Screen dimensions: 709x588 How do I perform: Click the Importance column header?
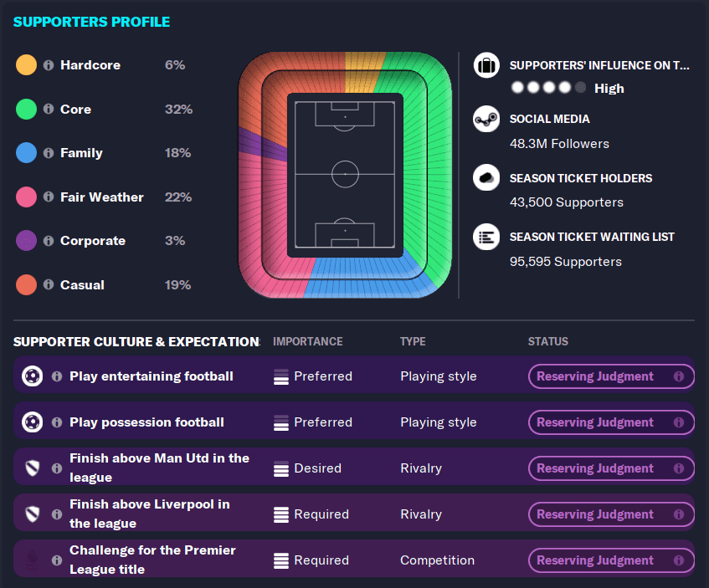tap(308, 341)
